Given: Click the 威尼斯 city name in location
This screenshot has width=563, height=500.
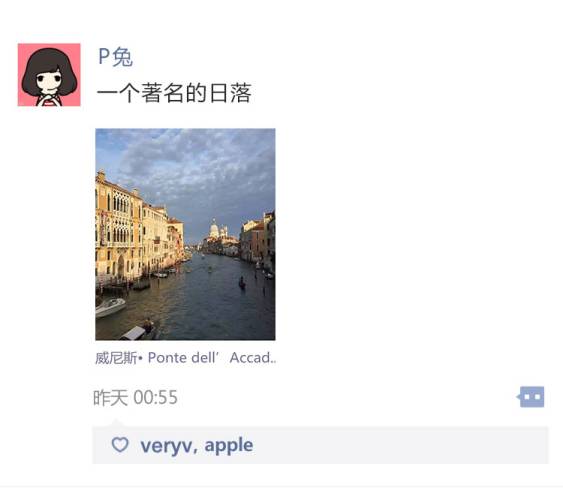Looking at the screenshot, I should click(116, 358).
